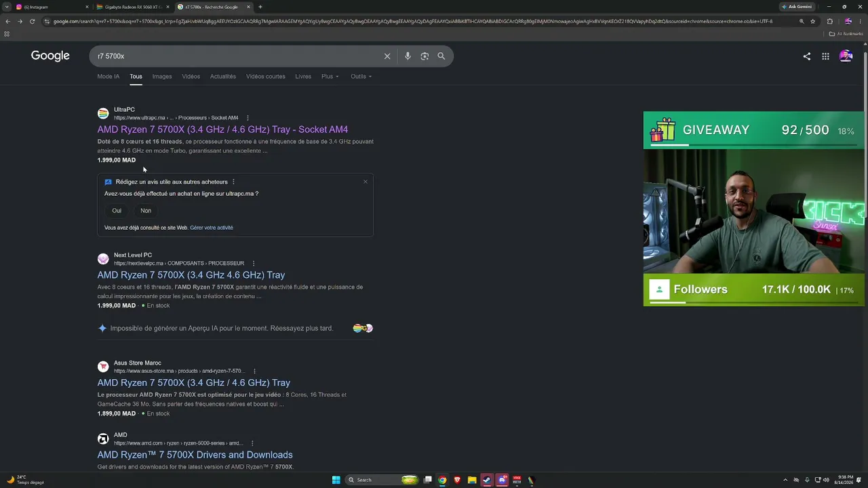Open the All Bookmarks folder
Screen dimensions: 868x488
pos(846,34)
